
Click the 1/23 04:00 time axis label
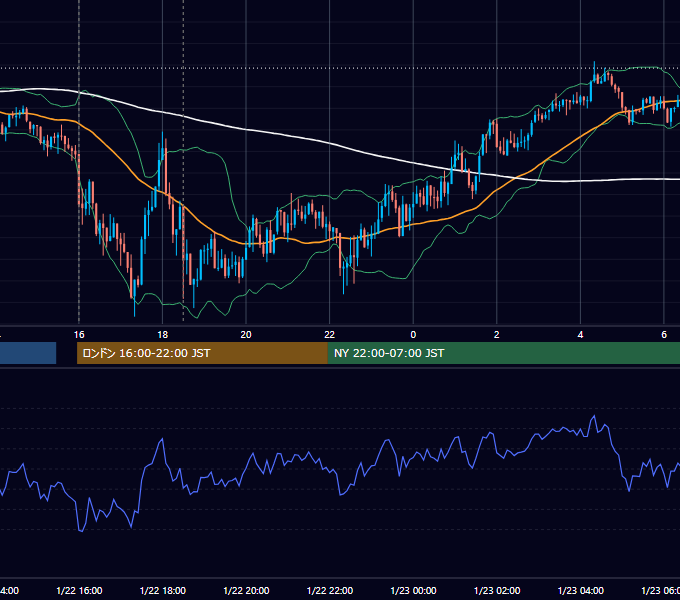(x=581, y=590)
